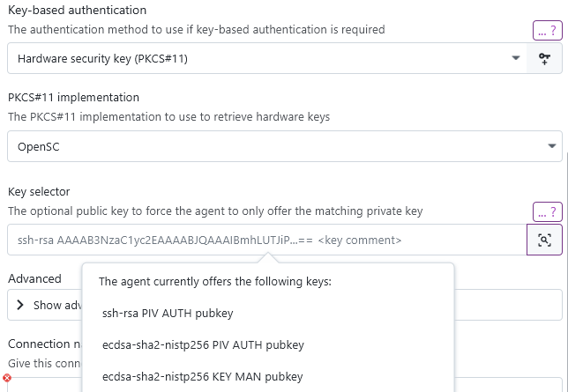
Task: Click the arrow of the authentication method dropdown
Action: (516, 58)
